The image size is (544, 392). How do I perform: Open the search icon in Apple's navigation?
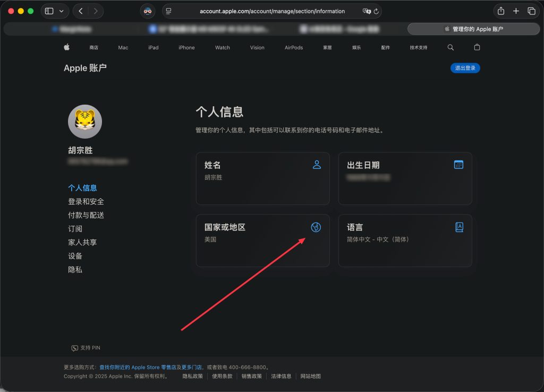450,47
